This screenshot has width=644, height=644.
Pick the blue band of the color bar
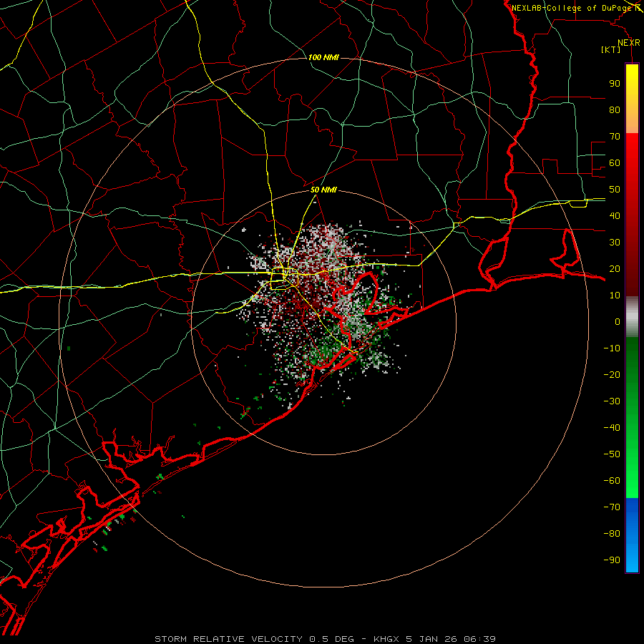(x=632, y=535)
